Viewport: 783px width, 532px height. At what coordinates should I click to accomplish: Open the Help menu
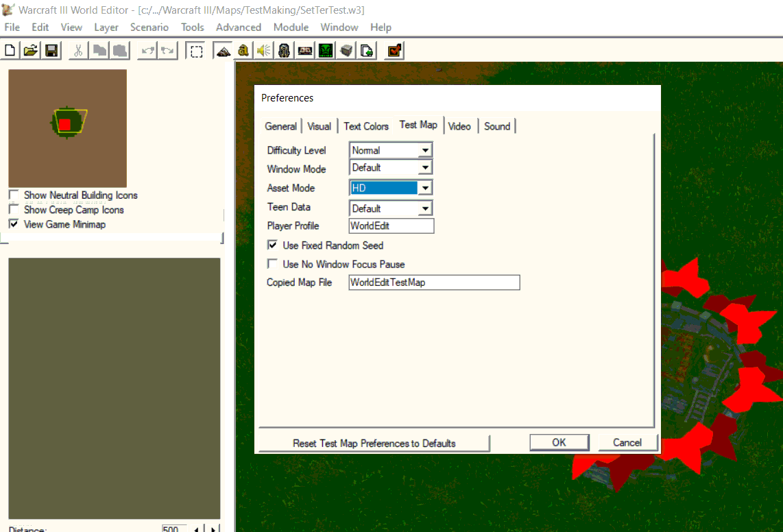click(381, 27)
